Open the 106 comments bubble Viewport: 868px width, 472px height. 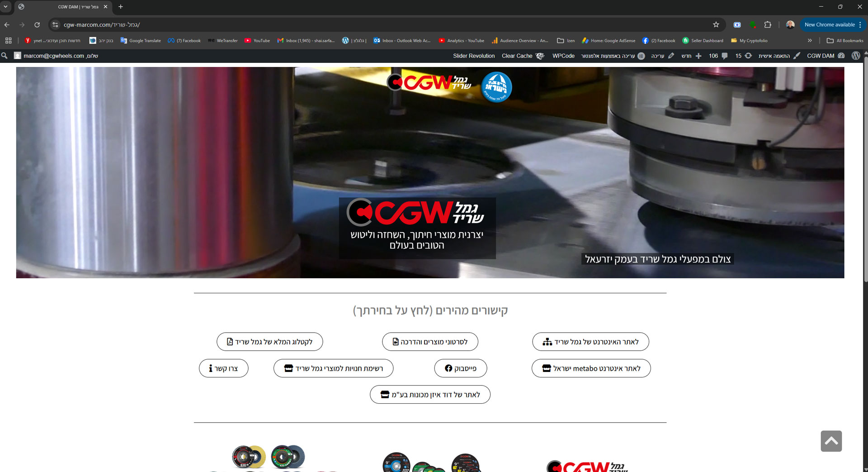[x=718, y=56]
